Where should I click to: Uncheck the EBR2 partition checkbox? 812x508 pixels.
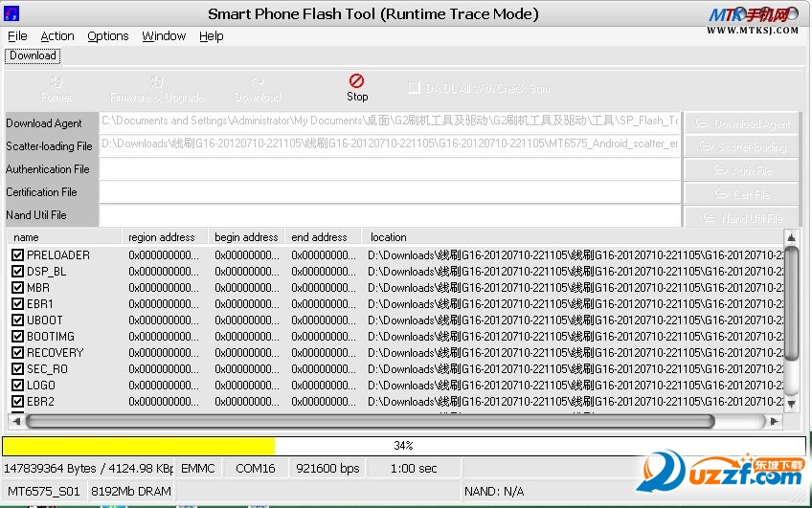[17, 402]
